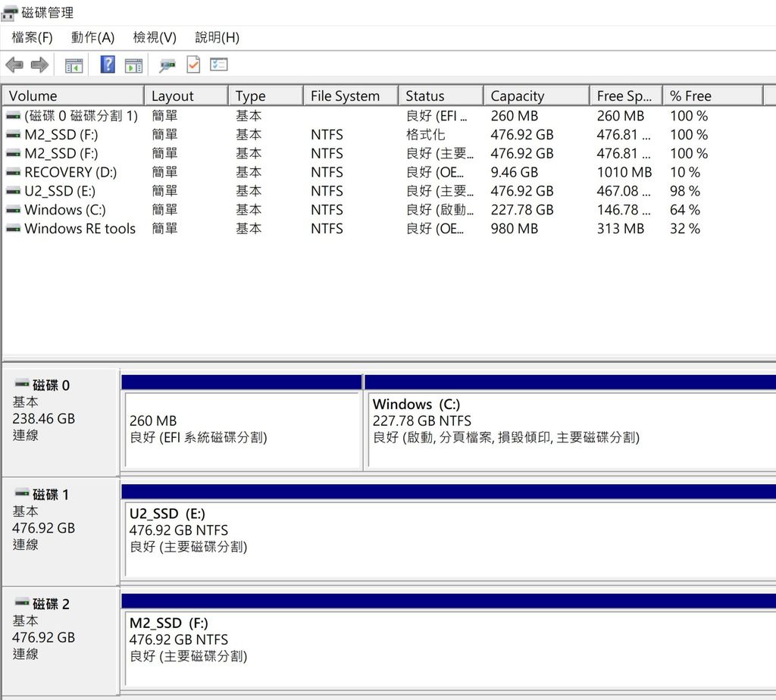Click the Back arrow toolbar icon
776x700 pixels.
point(14,65)
